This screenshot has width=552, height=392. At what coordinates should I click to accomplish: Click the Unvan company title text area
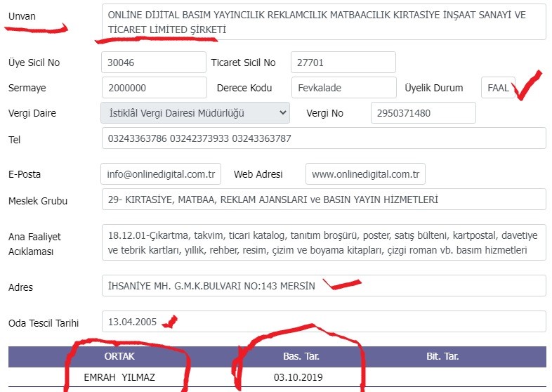324,22
